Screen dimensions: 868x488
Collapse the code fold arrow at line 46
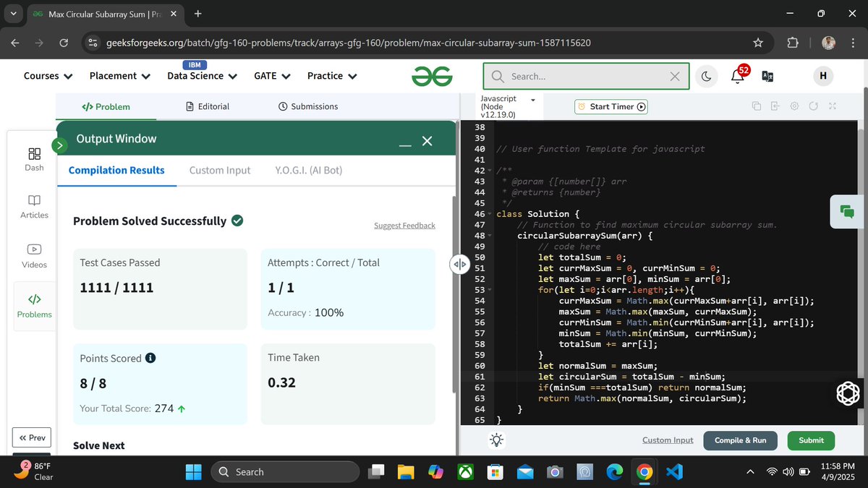click(x=491, y=215)
